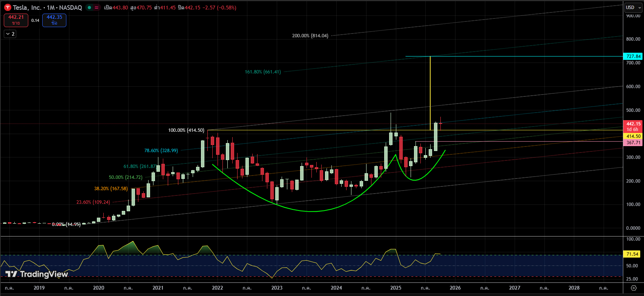Click the 100.00% (414.50) Fibonacci label

186,130
